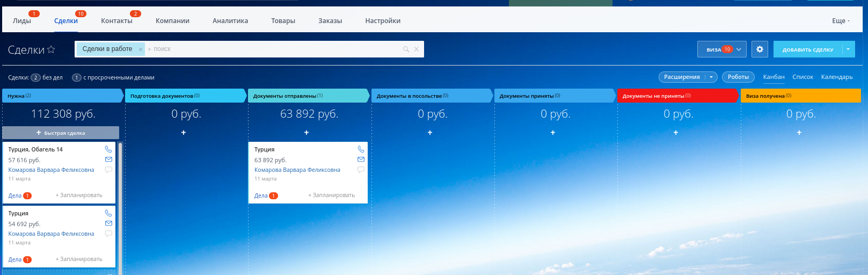The width and height of the screenshot is (868, 275).
Task: Call contact on 63 892 руб. card
Action: (x=361, y=149)
